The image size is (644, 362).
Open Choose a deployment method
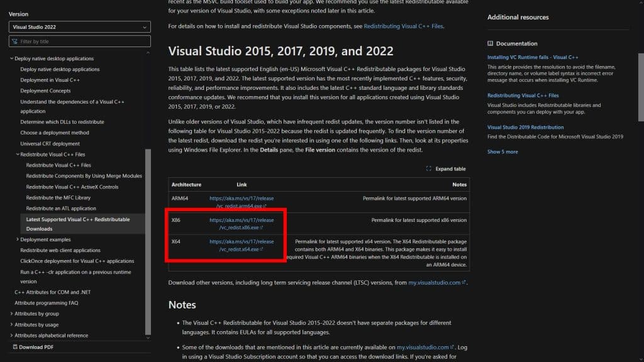click(55, 133)
